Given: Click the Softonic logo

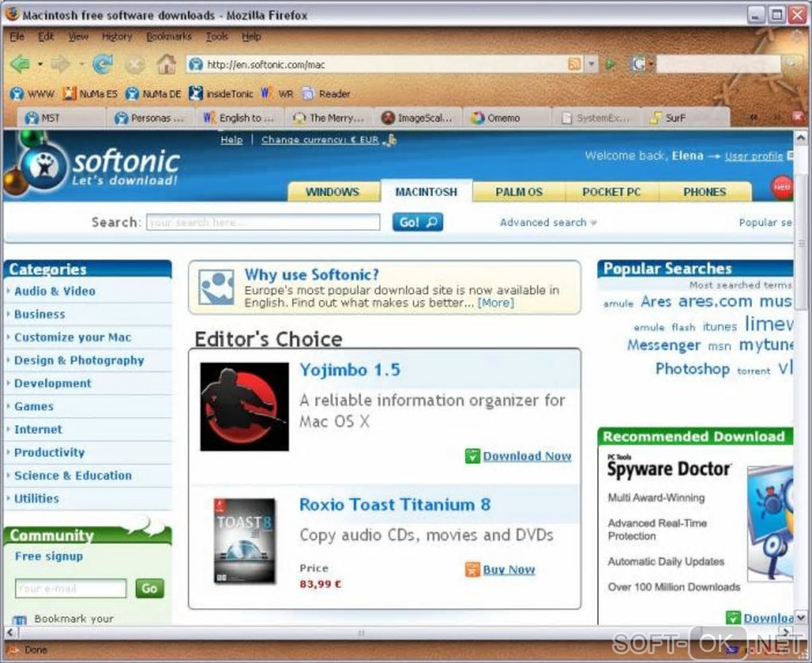Looking at the screenshot, I should pos(100,168).
